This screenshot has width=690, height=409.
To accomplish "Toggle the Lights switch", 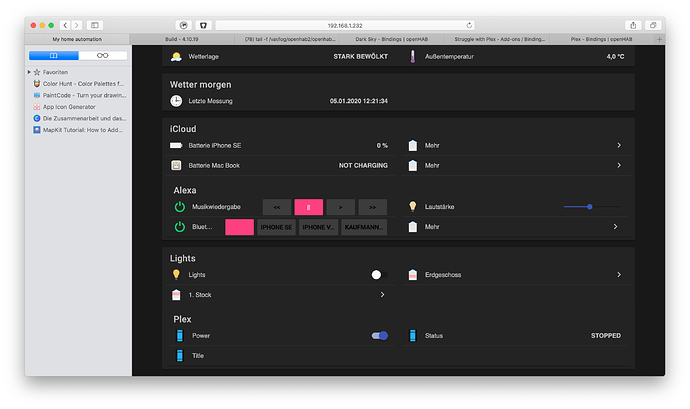I will point(379,275).
